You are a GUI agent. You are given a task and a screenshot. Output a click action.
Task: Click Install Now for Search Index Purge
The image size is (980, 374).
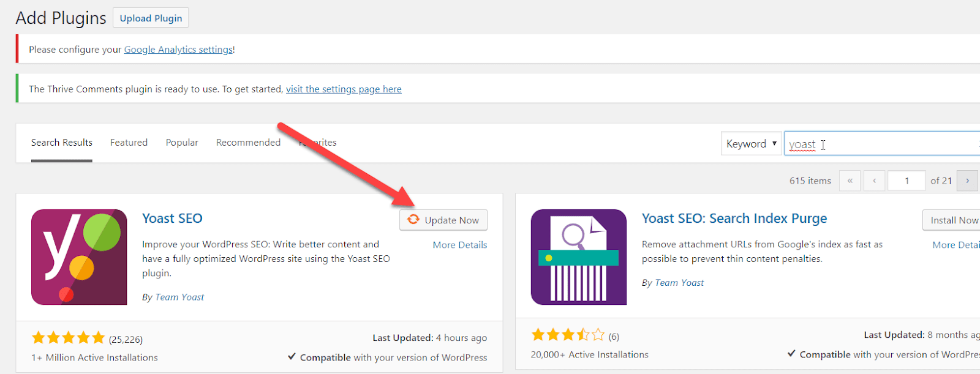[x=952, y=220]
